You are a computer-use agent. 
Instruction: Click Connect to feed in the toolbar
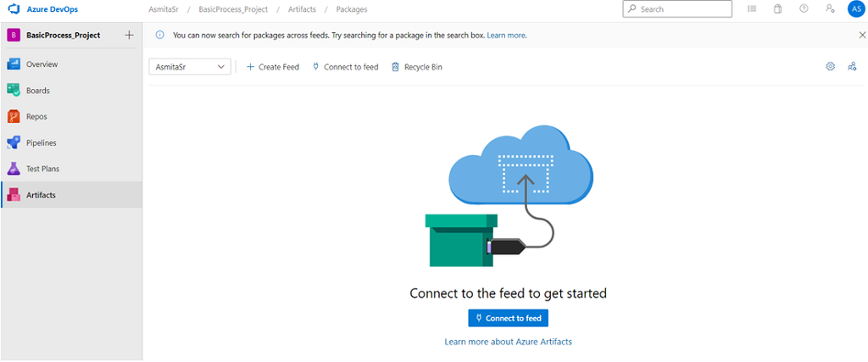[346, 67]
